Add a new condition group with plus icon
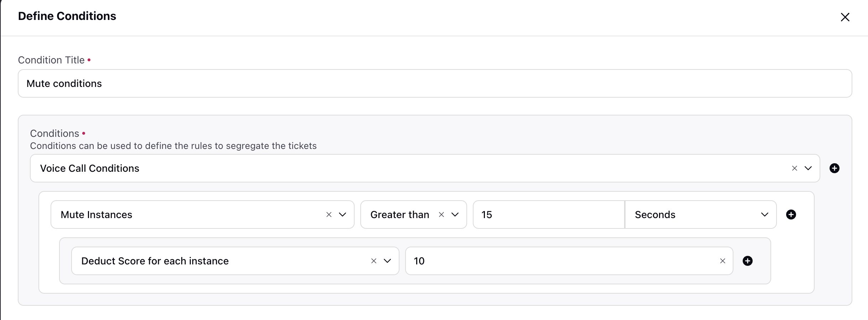868x320 pixels. [x=835, y=168]
